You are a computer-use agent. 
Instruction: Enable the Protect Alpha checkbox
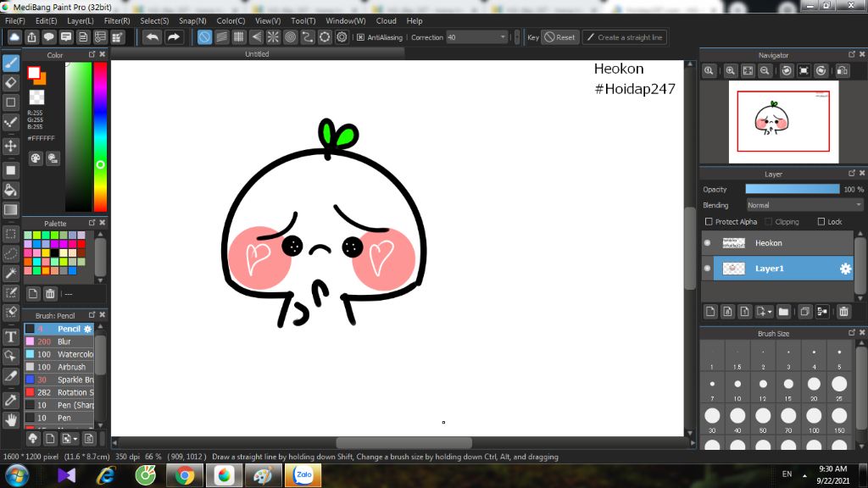[709, 221]
